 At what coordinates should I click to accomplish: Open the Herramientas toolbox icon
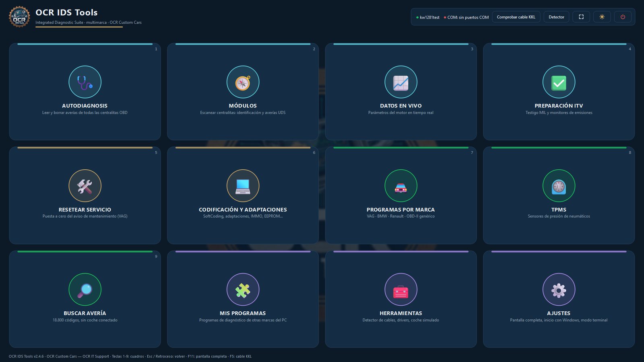pyautogui.click(x=401, y=290)
